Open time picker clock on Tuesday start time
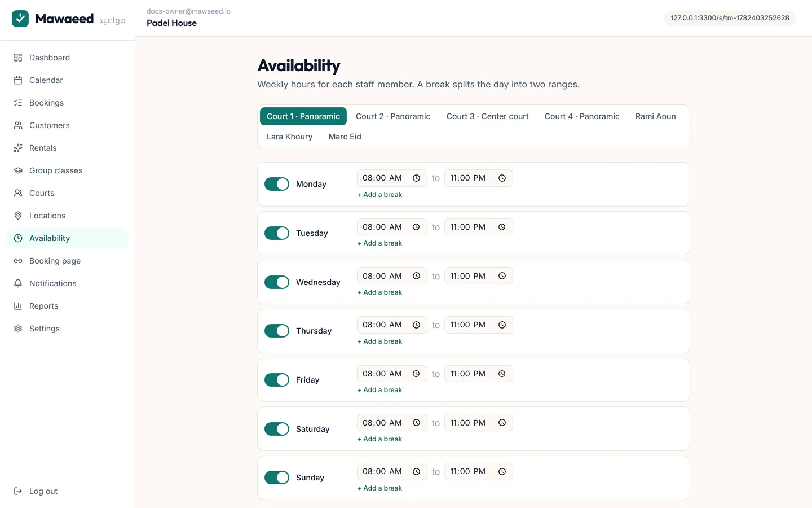 416,227
